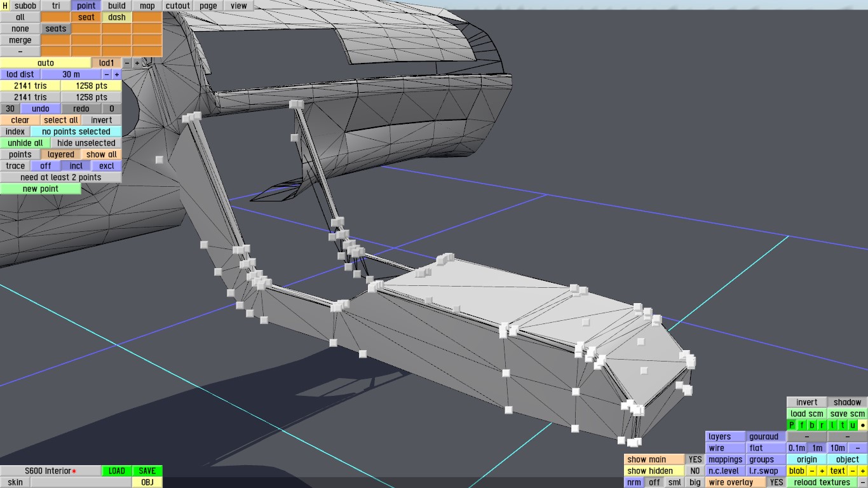Image resolution: width=868 pixels, height=488 pixels.
Task: Set point size to nrm
Action: coord(634,482)
